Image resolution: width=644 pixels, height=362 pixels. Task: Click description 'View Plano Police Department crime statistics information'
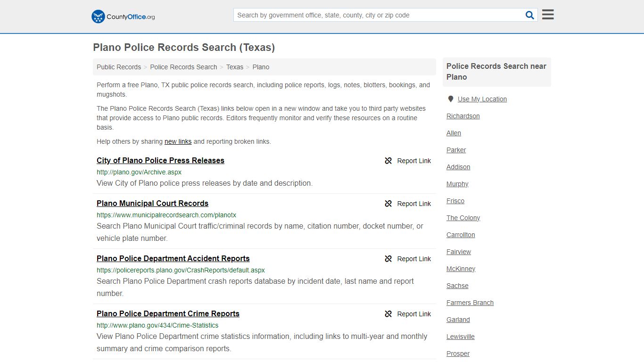tap(262, 342)
